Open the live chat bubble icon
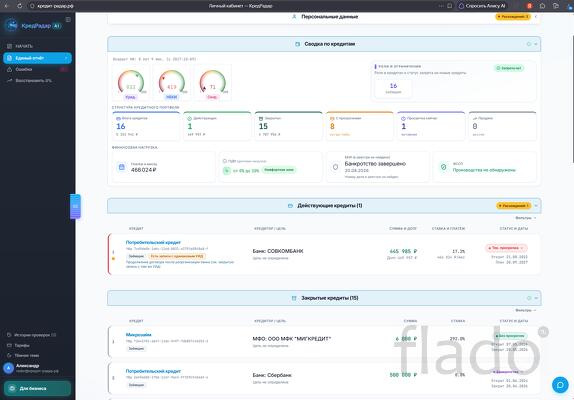The height and width of the screenshot is (400, 574). coord(560,385)
